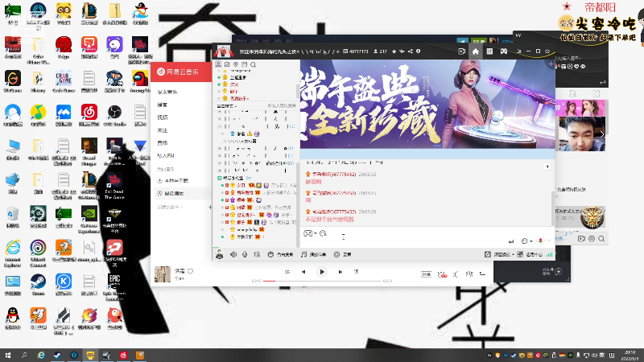Open the Windows Start menu
This screenshot has height=362, width=644.
point(8,356)
